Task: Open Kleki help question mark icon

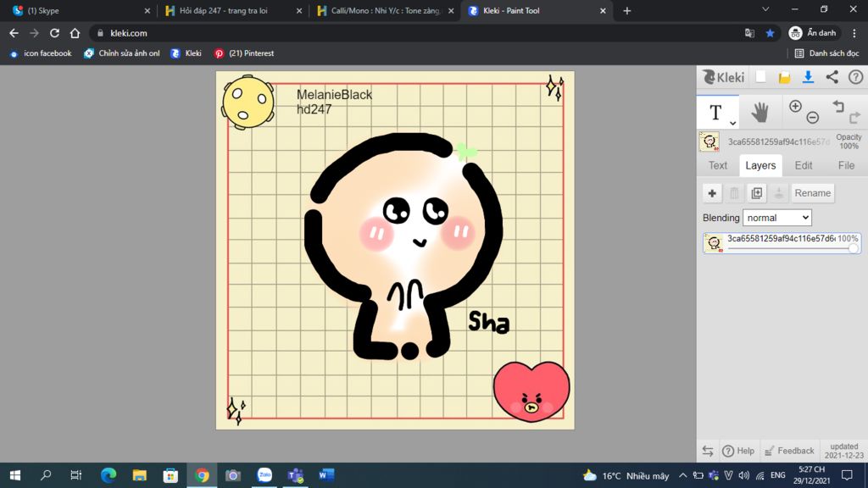Action: click(x=856, y=77)
